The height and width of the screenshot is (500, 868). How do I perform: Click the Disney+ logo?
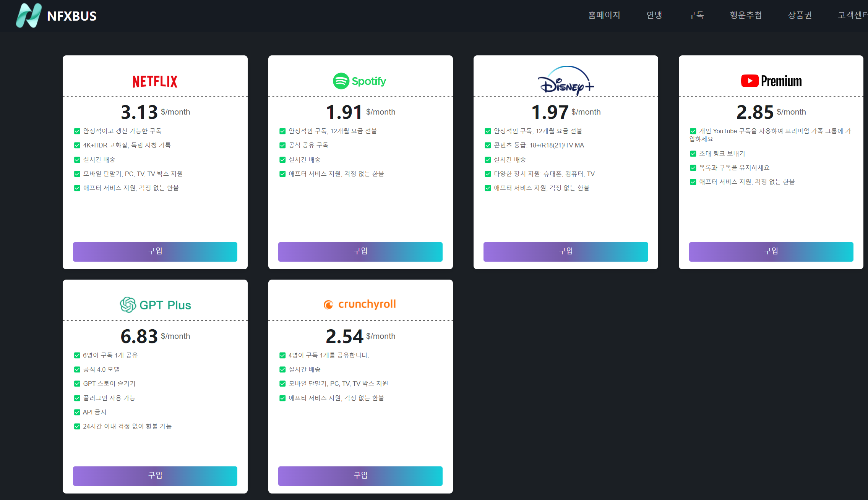click(x=566, y=80)
